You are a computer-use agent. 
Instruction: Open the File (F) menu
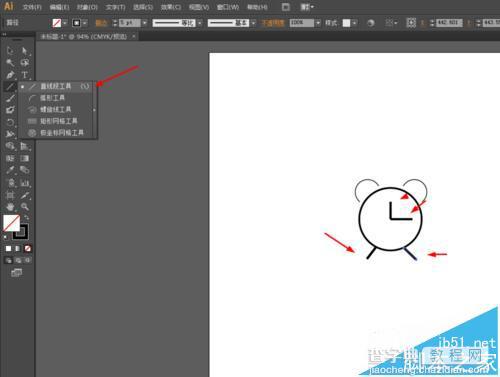coord(32,7)
